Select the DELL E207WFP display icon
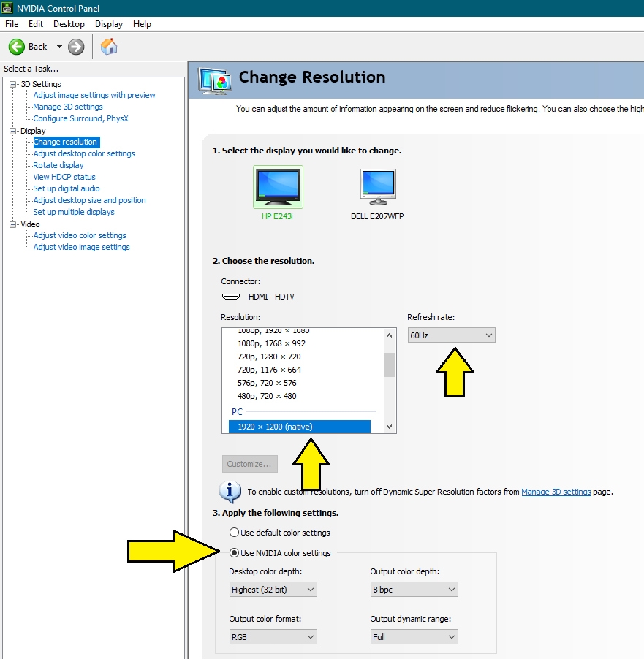Screen dimensions: 644x659 [x=378, y=187]
